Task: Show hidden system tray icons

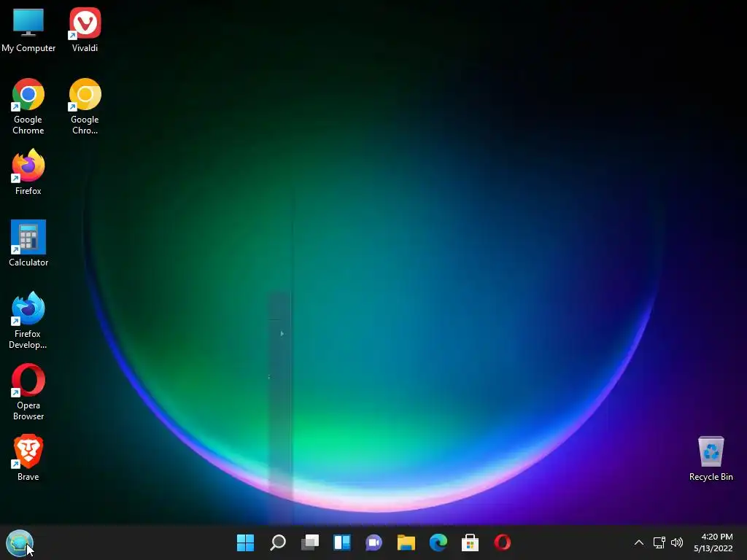Action: pos(639,542)
